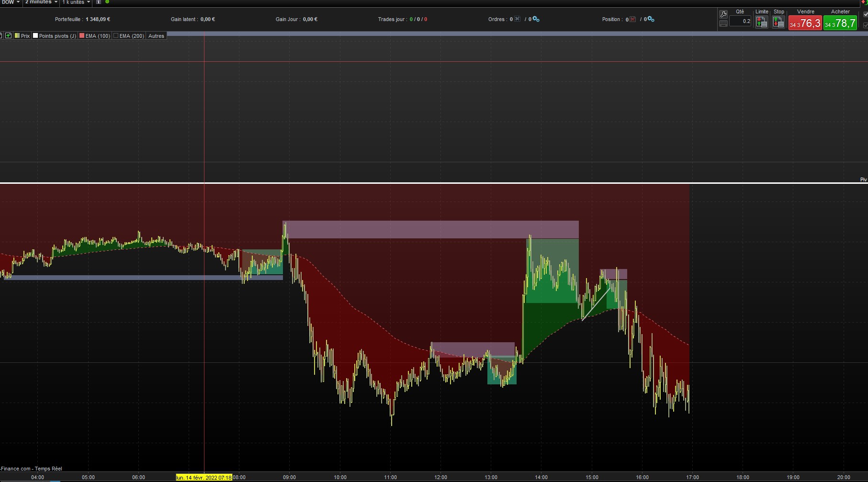Image resolution: width=868 pixels, height=482 pixels.
Task: Click the Gain latent 0,00 € value
Action: [208, 20]
